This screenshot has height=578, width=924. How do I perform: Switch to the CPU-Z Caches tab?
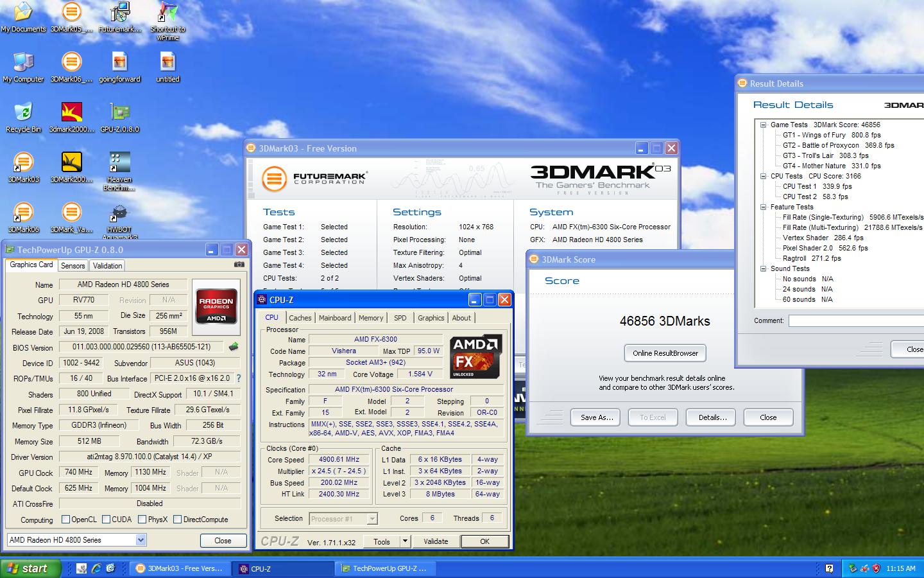click(x=300, y=318)
